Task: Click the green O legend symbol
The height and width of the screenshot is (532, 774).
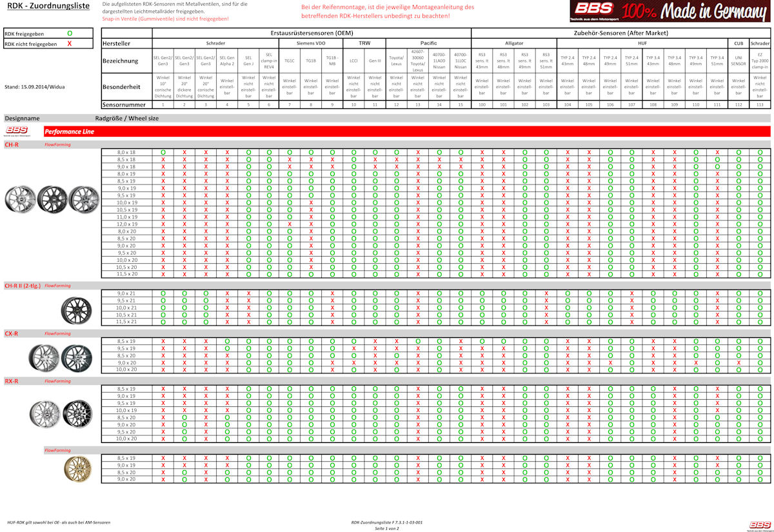Action: pyautogui.click(x=70, y=32)
